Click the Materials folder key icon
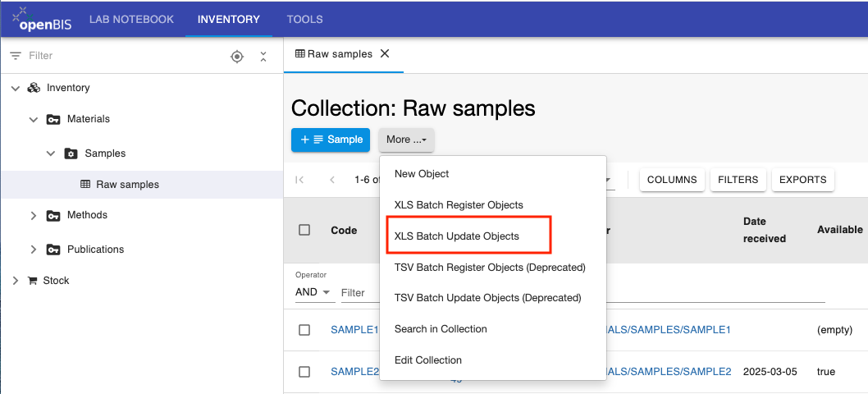The width and height of the screenshot is (868, 394). point(53,119)
